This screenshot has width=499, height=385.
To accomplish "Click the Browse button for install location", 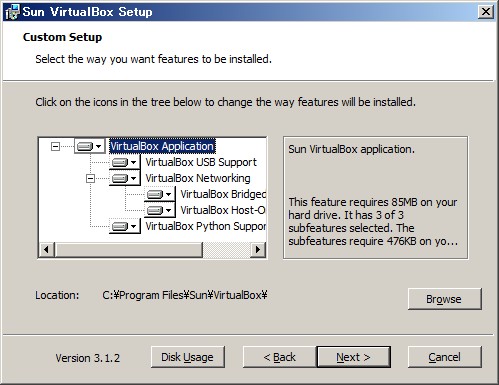I will coord(444,299).
